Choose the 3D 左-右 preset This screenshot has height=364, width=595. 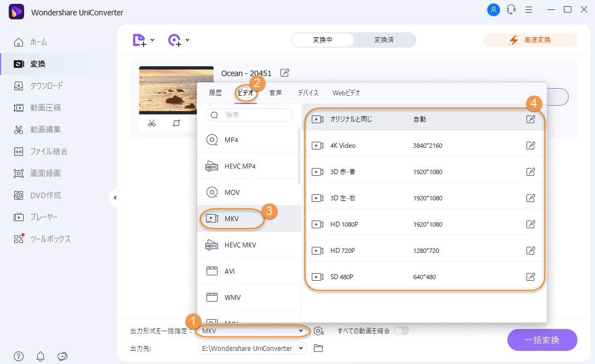point(425,198)
